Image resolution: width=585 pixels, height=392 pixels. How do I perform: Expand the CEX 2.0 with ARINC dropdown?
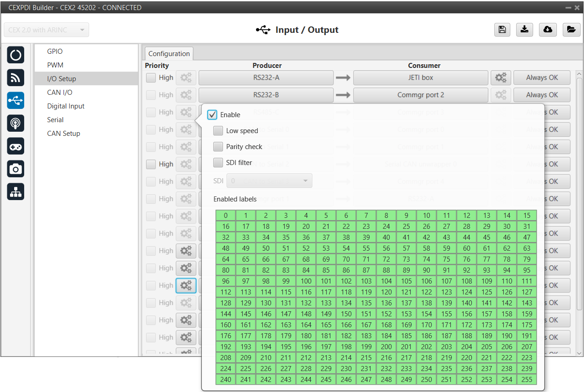click(47, 30)
